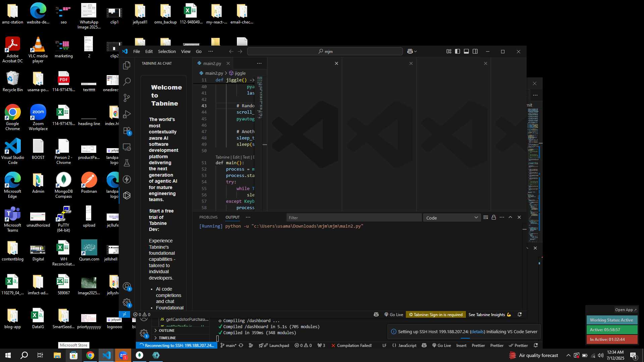The image size is (644, 362).
Task: Open the File menu
Action: point(137,51)
